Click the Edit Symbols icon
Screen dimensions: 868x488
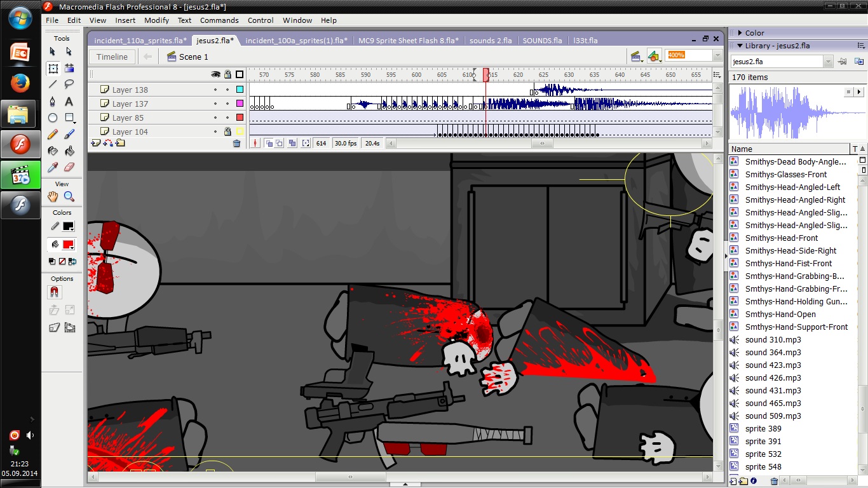[x=654, y=57]
